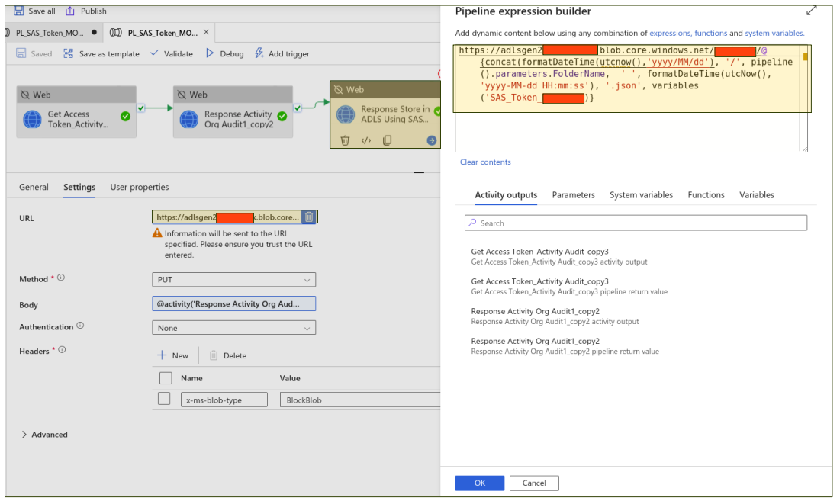Confirm the expression with OK
840x504 pixels.
[481, 483]
